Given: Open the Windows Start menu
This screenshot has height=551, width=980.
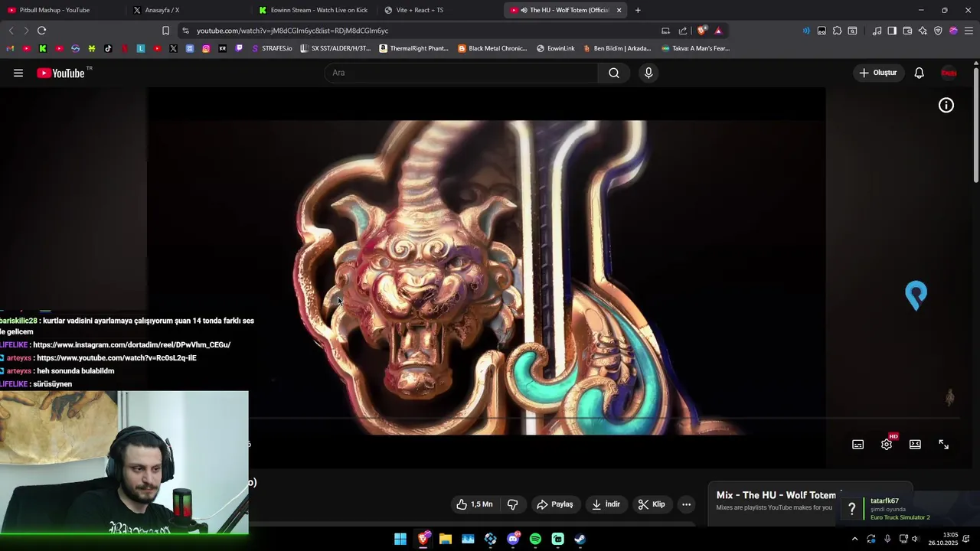Looking at the screenshot, I should click(x=400, y=539).
